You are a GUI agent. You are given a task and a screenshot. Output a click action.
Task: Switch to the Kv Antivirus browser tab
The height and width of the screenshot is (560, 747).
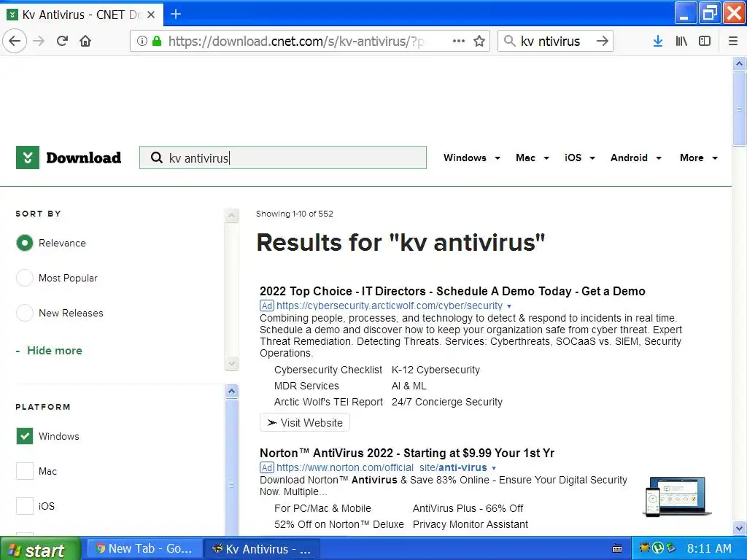(x=82, y=15)
